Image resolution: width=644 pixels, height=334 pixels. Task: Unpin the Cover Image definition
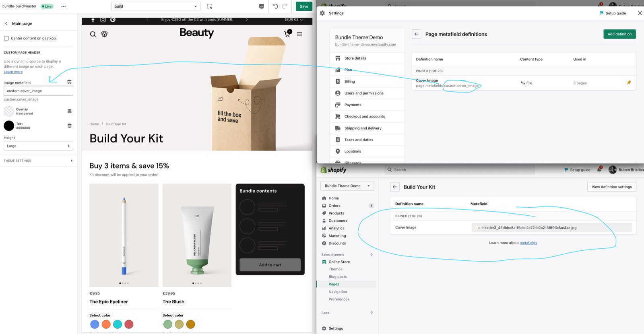(629, 82)
